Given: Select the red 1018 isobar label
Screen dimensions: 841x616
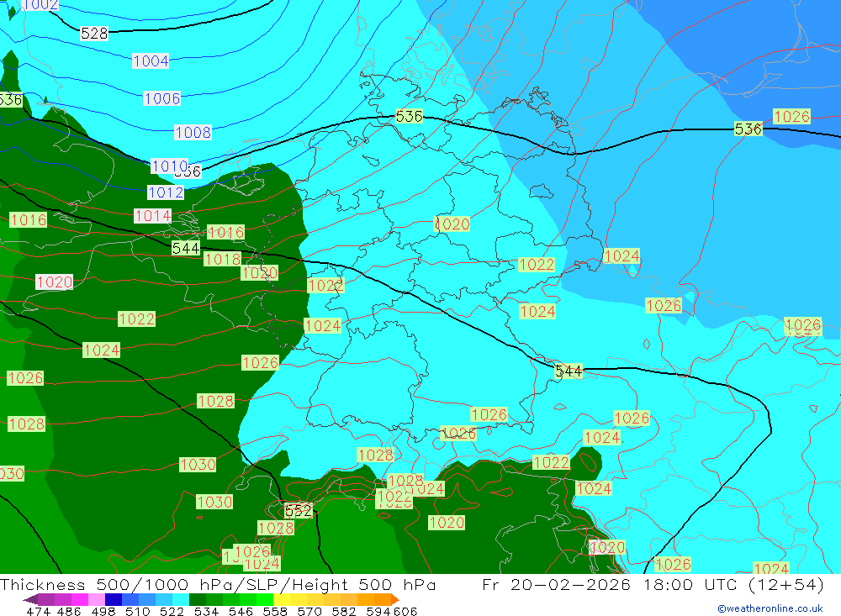Looking at the screenshot, I should tap(223, 260).
